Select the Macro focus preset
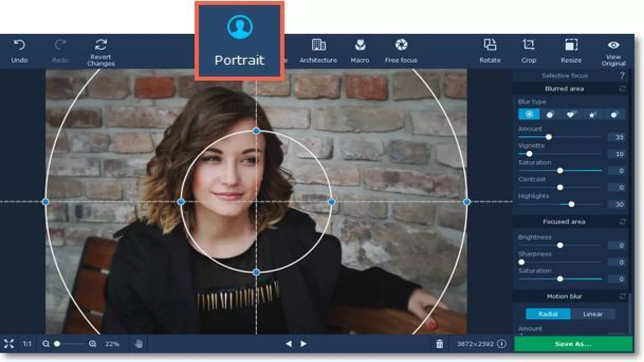Viewport: 644px width, 362px height. pyautogui.click(x=360, y=45)
